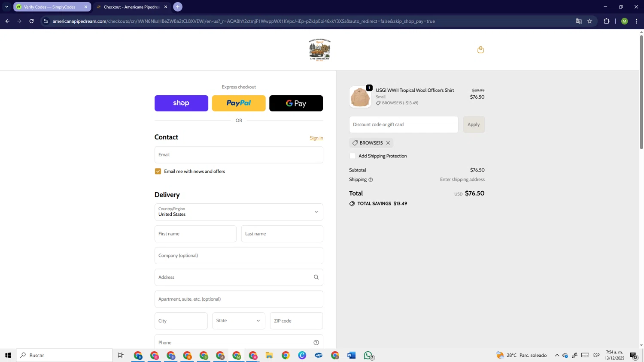Pay with Google Pay express button
644x362 pixels.
[296, 103]
